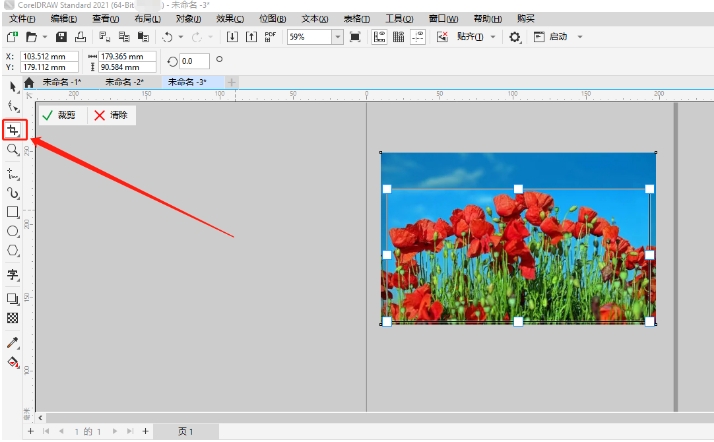714x442 pixels.
Task: Apply crop with the 裁剪 button
Action: click(59, 116)
